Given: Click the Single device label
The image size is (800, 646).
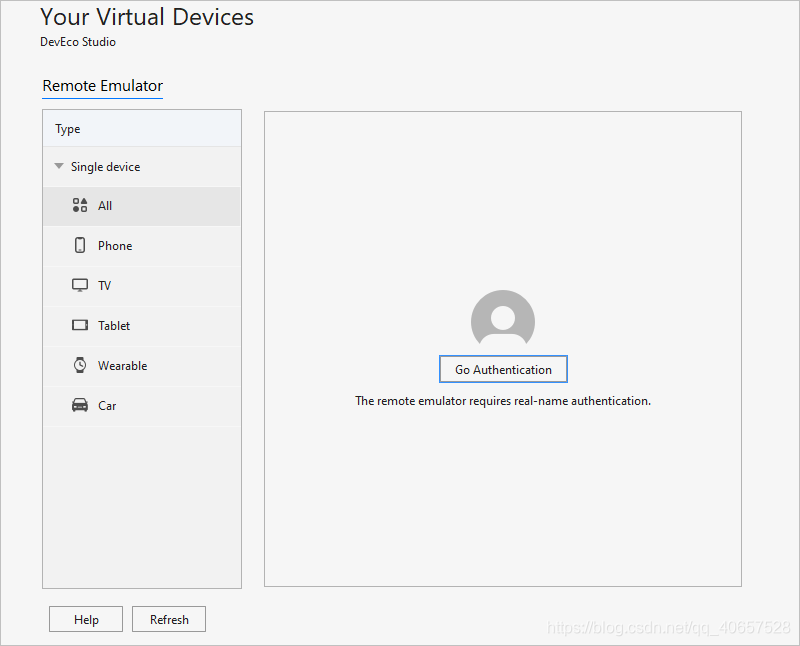Looking at the screenshot, I should [x=105, y=167].
